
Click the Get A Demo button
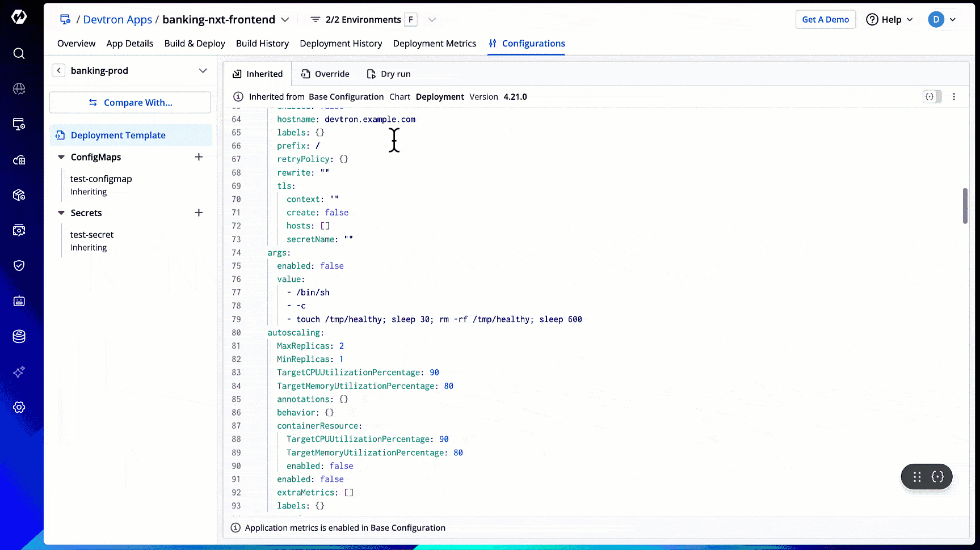(x=825, y=19)
